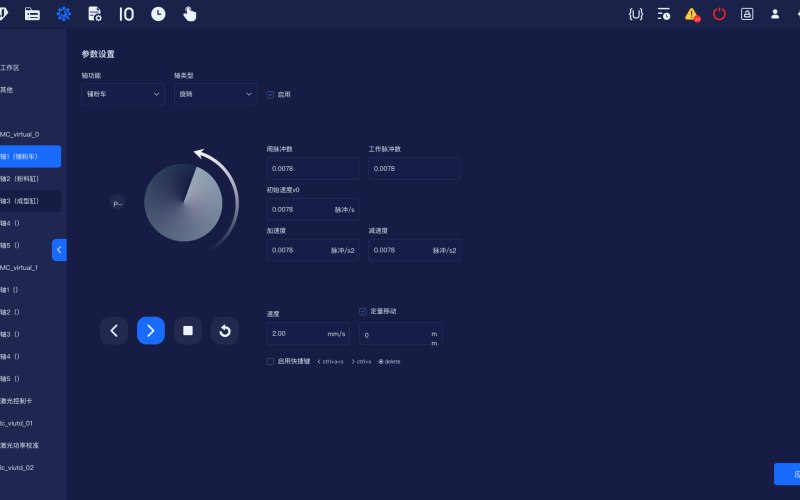Select 激光功率校准 in sidebar
800x500 pixels.
20,445
